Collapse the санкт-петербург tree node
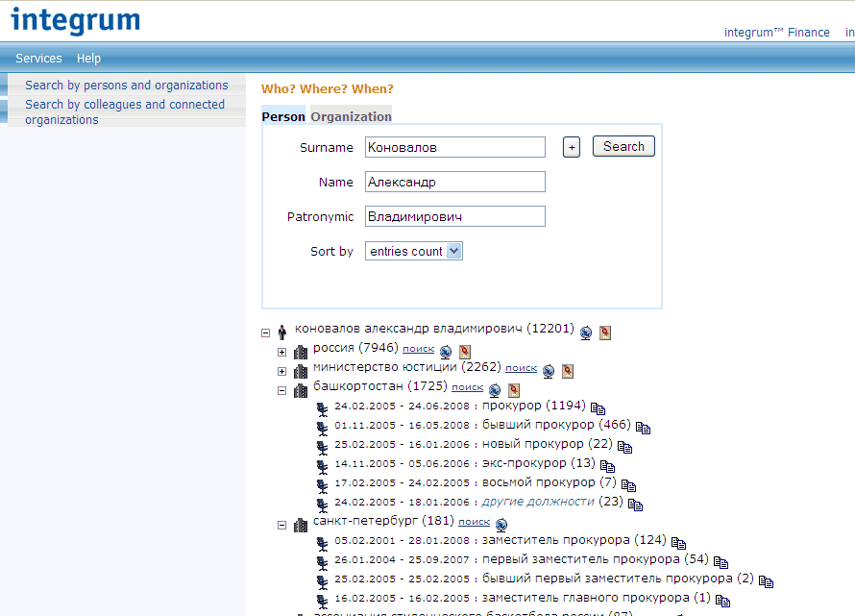This screenshot has height=616, width=855. point(282,525)
